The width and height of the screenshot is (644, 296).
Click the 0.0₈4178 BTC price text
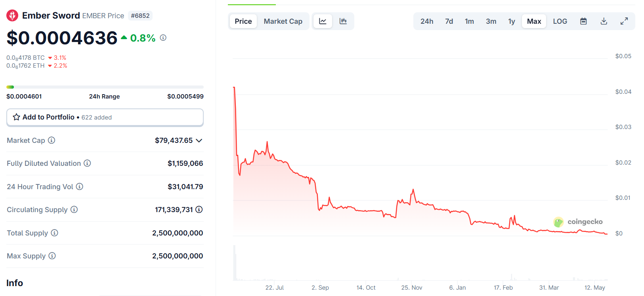[25, 58]
